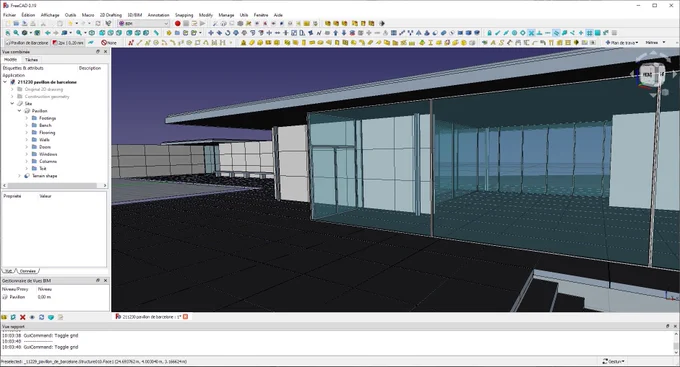Viewport: 680px width, 367px height.
Task: Open the workbench selector BIM dropdown
Action: [144, 23]
